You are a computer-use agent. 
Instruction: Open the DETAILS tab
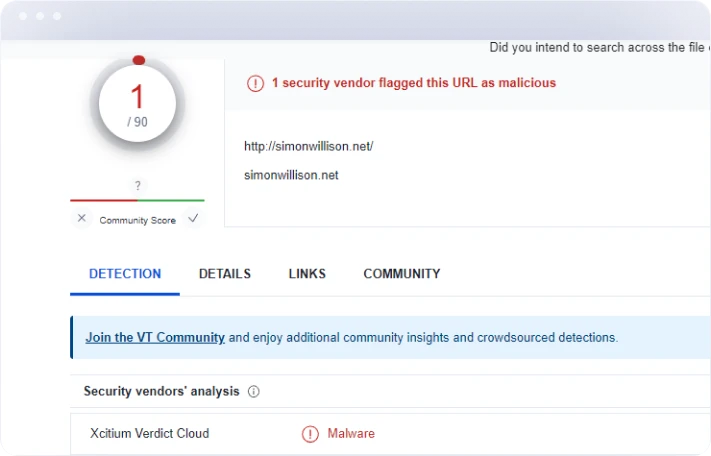point(225,274)
